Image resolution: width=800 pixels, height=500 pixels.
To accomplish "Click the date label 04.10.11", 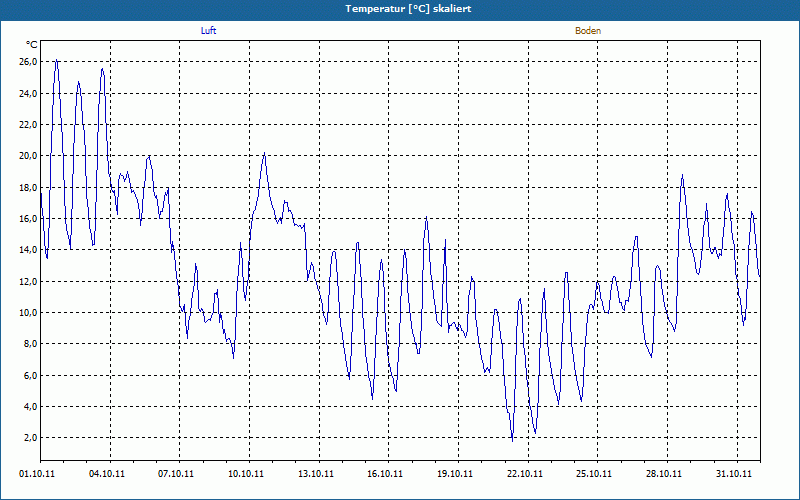I will point(106,473).
